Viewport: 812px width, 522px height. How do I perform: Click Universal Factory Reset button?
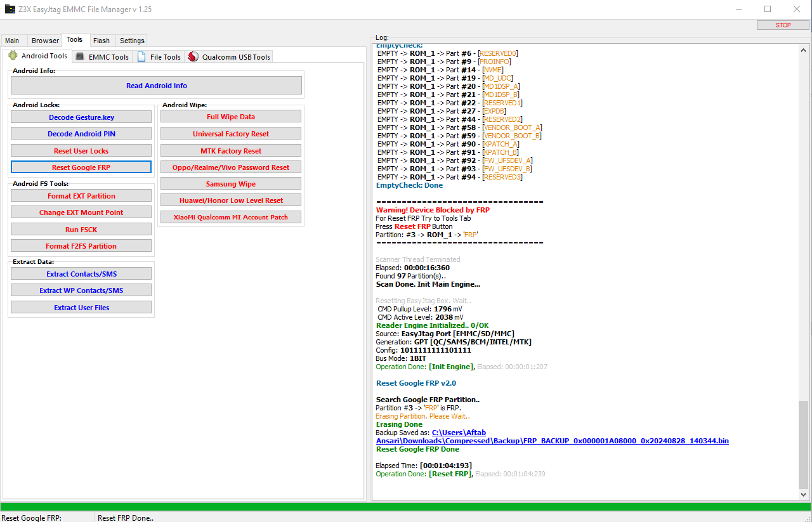[231, 134]
